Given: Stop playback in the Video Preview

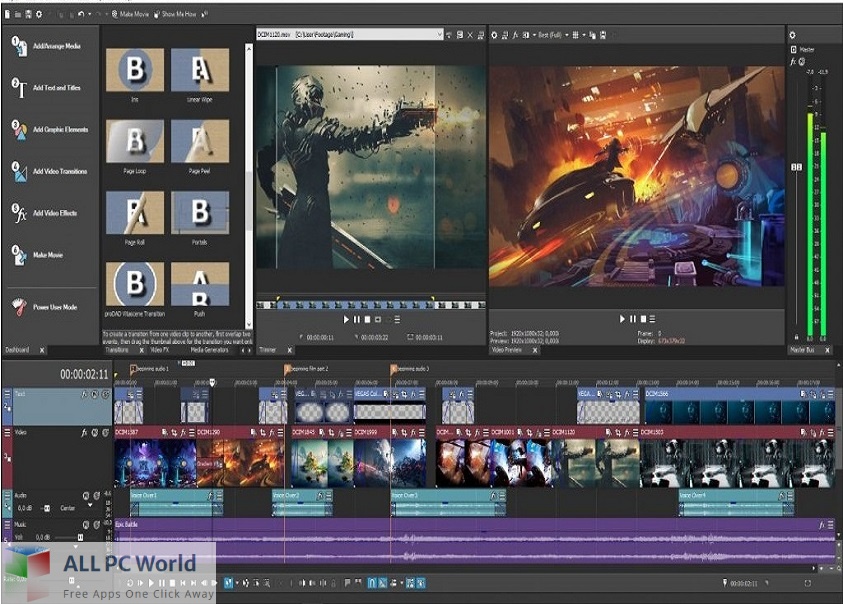Looking at the screenshot, I should pos(643,319).
